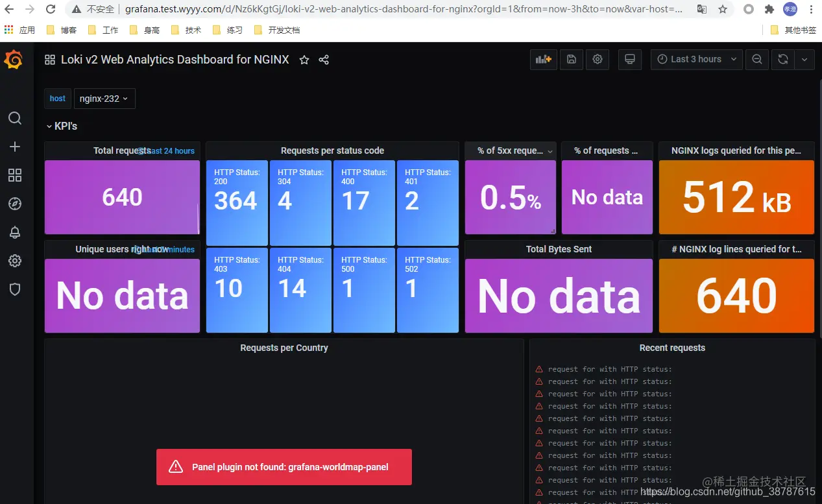
Task: Open the 工作 bookmark folder
Action: (103, 30)
